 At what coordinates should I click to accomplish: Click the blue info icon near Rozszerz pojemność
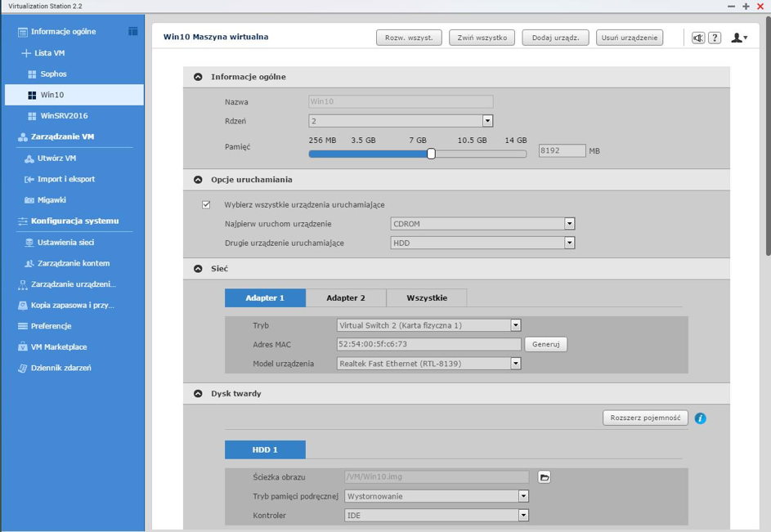point(700,418)
